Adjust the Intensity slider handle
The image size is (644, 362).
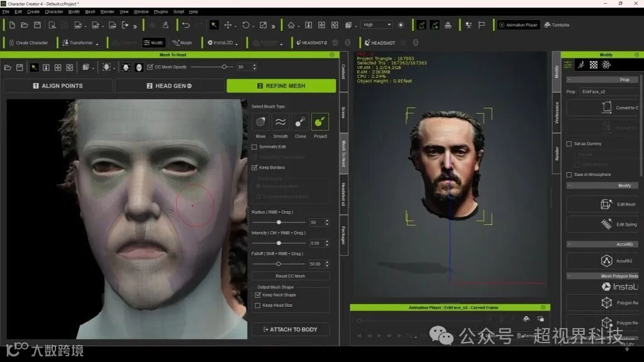click(x=279, y=243)
